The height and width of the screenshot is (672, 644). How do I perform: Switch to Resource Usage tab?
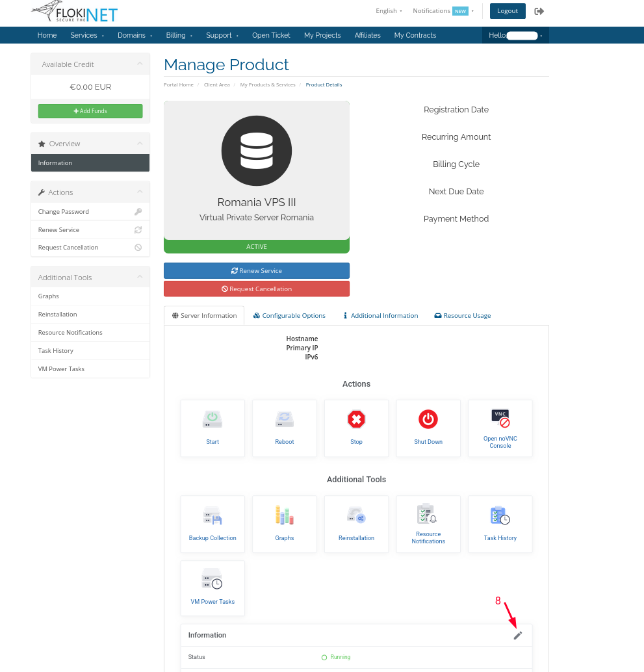[463, 316]
